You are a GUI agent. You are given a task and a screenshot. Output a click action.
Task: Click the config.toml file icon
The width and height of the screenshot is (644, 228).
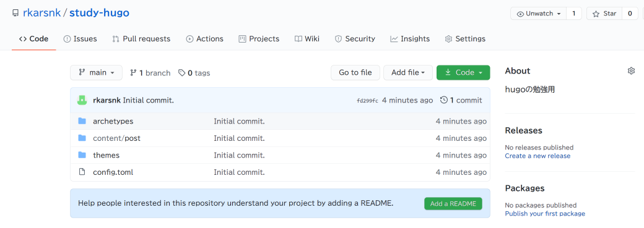pos(82,172)
